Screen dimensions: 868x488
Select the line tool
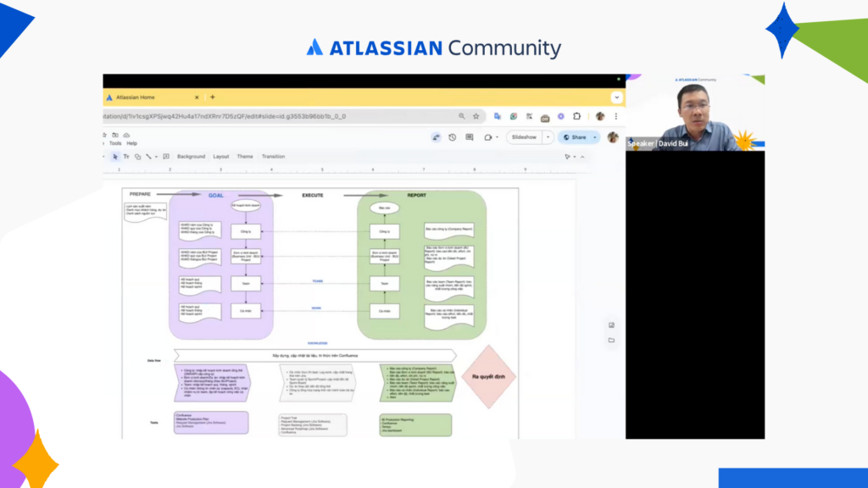click(x=148, y=157)
